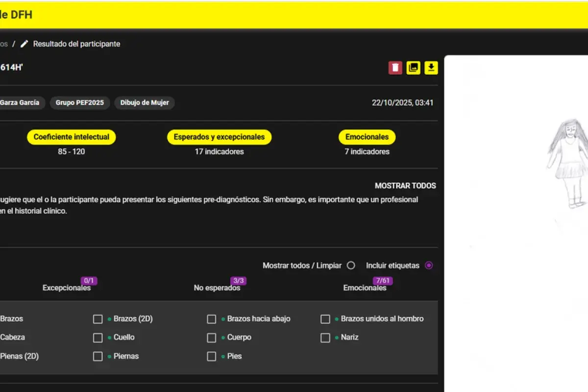Screen dimensions: 588x392
Task: Enable the Cuello indicator checkbox
Action: click(98, 338)
